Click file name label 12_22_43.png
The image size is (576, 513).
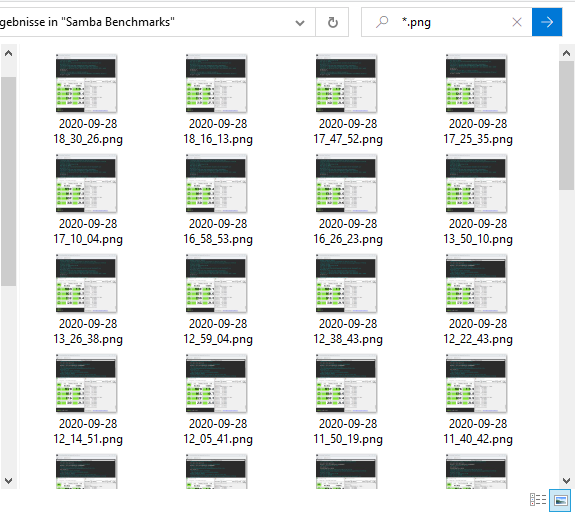click(478, 340)
